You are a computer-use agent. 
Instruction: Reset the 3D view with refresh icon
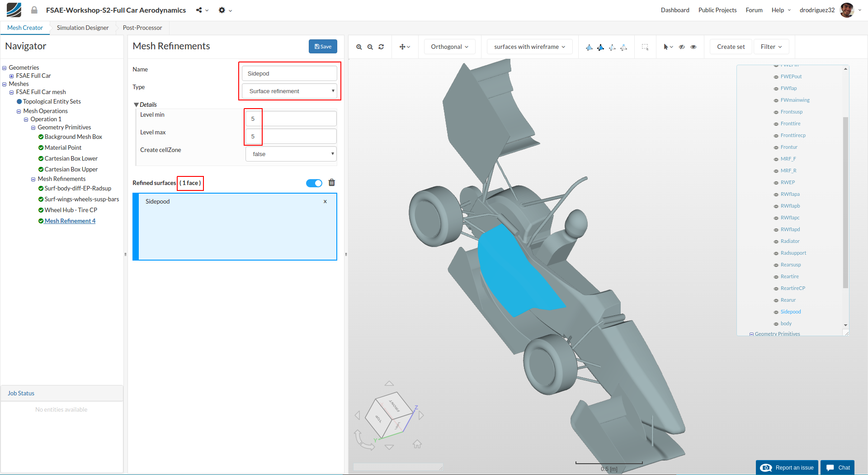[x=381, y=47]
